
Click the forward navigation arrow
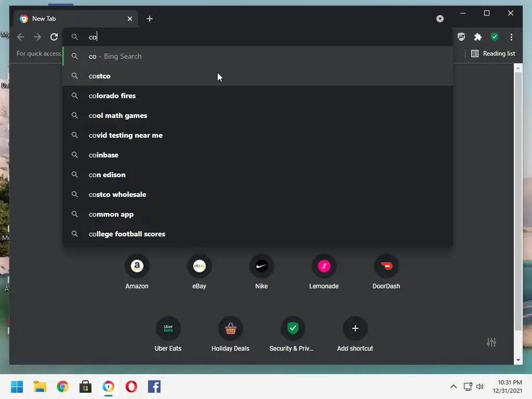[37, 37]
